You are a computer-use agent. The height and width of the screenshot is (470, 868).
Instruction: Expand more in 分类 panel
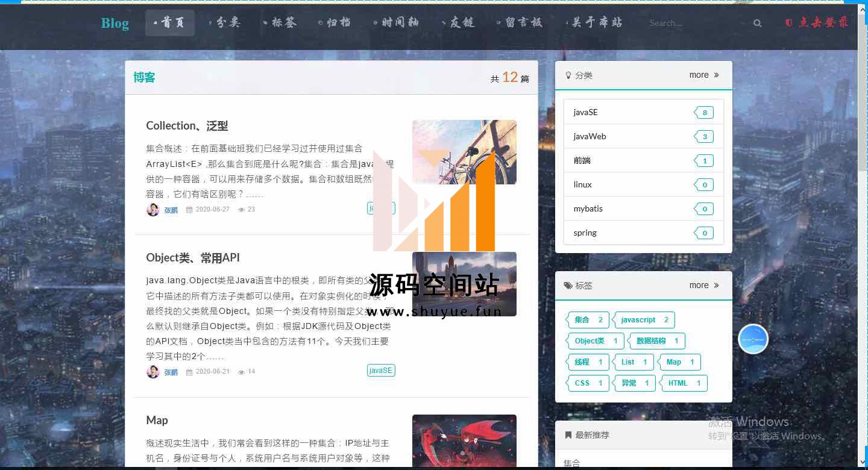704,75
